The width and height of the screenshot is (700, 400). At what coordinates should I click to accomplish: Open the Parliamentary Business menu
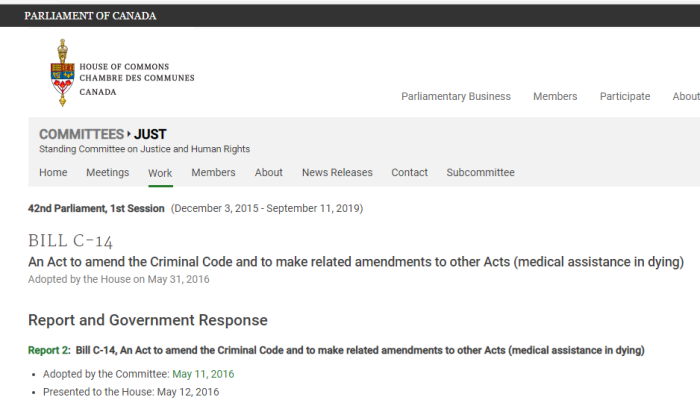[x=456, y=96]
